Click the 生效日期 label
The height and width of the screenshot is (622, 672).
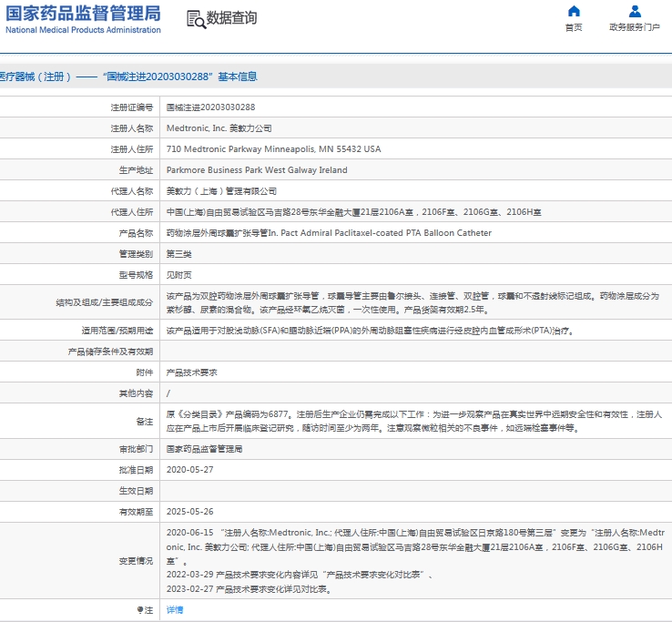tap(136, 491)
